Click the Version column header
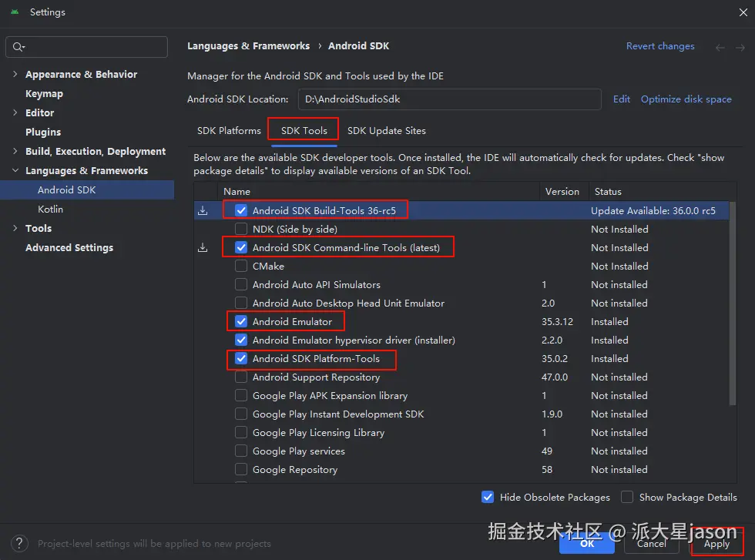Screen dimensions: 755x560 pyautogui.click(x=562, y=192)
